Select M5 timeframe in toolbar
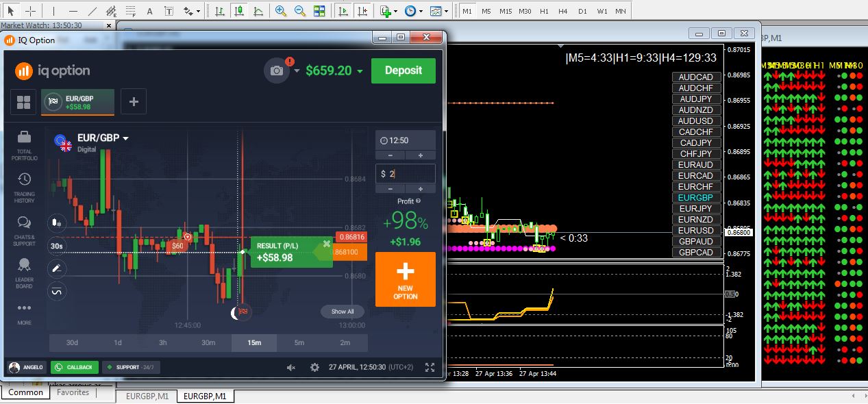 [486, 11]
